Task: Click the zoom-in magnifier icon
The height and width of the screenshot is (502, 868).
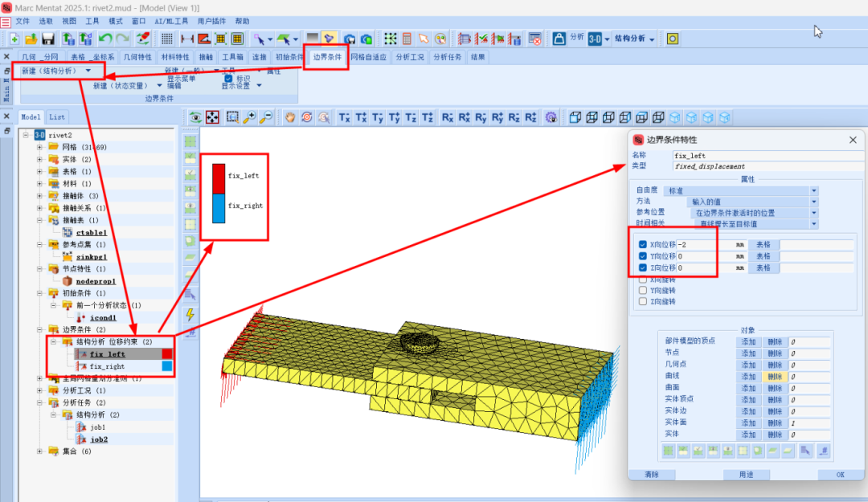Action: pyautogui.click(x=250, y=117)
